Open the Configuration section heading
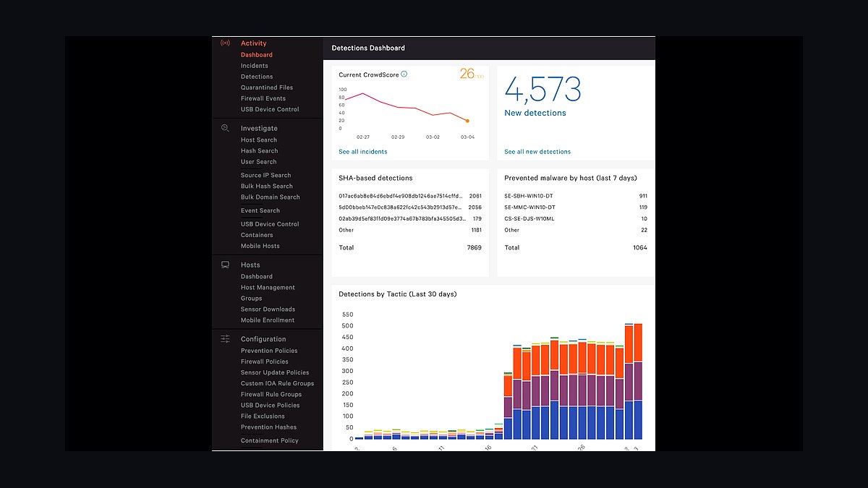The image size is (868, 488). (263, 339)
